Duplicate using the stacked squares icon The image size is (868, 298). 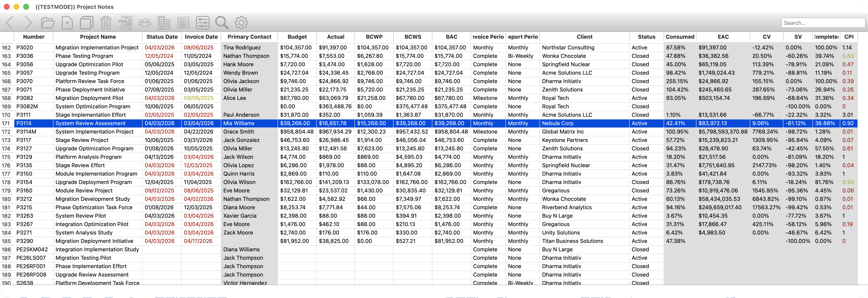[x=86, y=23]
